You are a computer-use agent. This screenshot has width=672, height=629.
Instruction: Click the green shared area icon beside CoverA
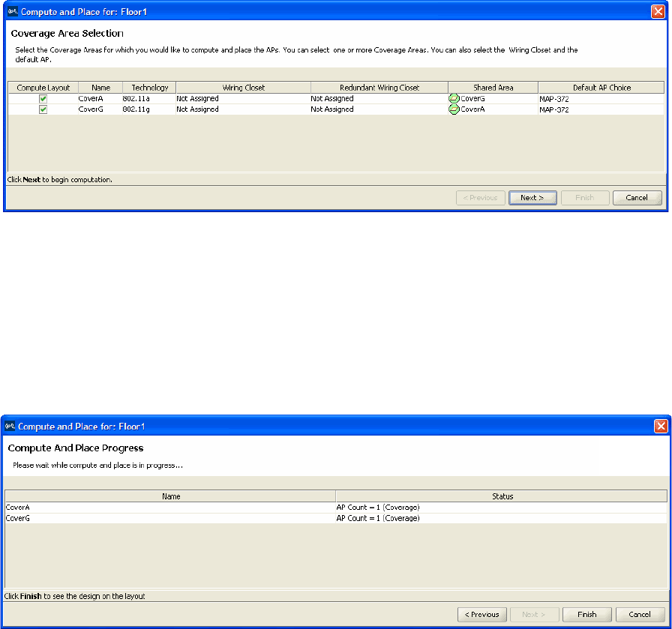pos(454,109)
